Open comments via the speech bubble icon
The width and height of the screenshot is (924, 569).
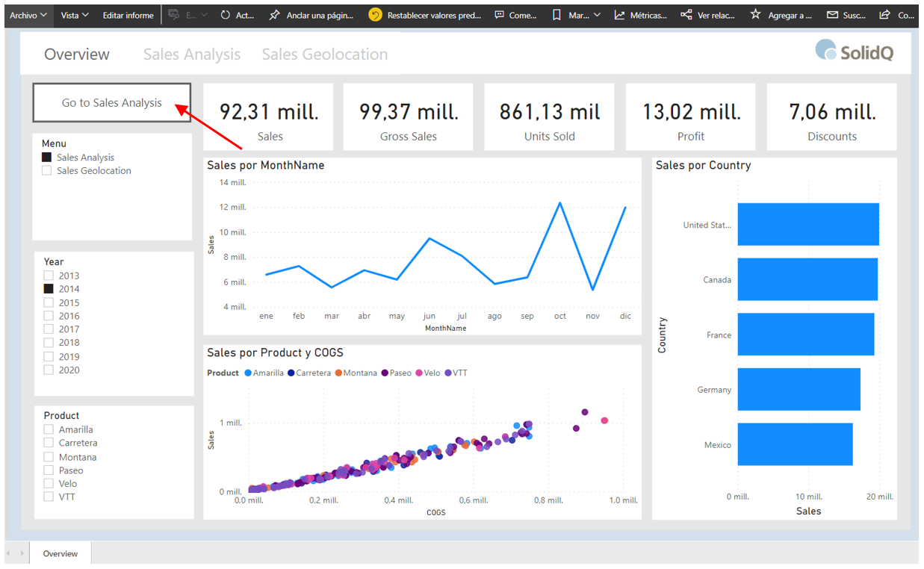(x=499, y=15)
